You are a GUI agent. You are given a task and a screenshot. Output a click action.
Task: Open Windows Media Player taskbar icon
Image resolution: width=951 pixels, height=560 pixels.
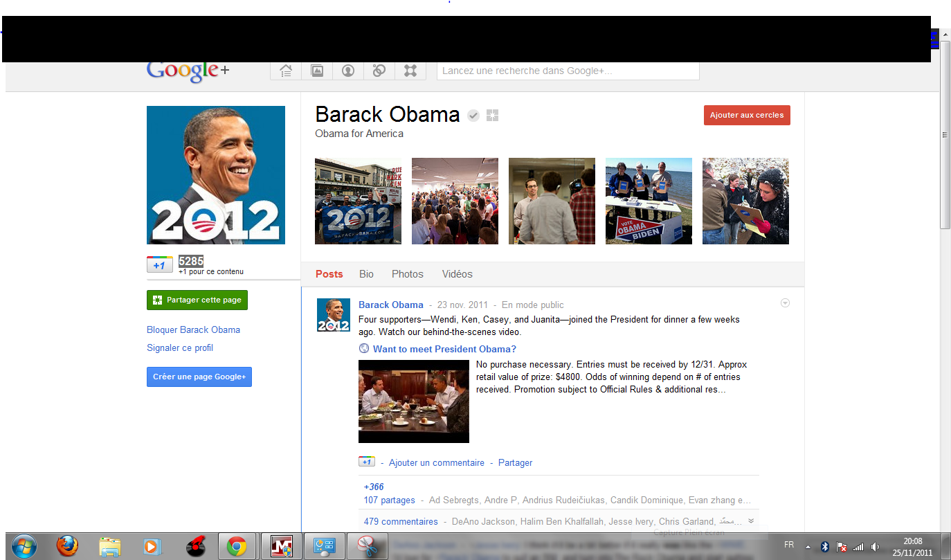152,547
